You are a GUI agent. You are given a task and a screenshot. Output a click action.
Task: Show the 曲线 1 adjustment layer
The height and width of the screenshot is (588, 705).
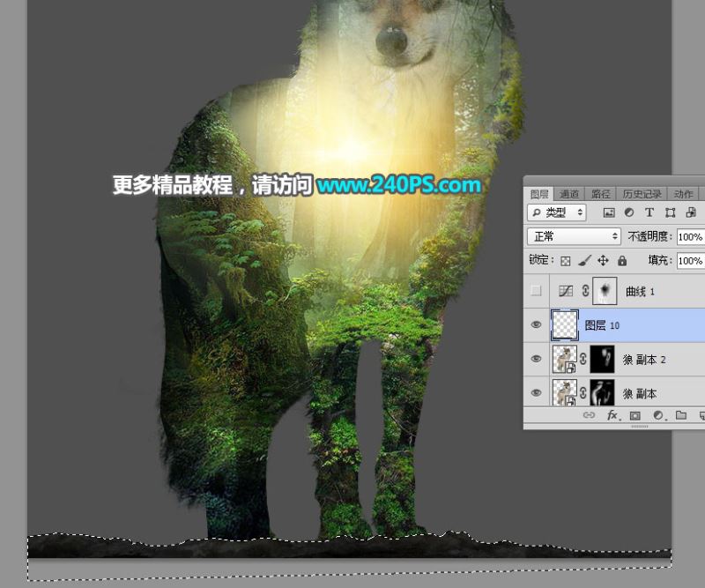point(536,291)
